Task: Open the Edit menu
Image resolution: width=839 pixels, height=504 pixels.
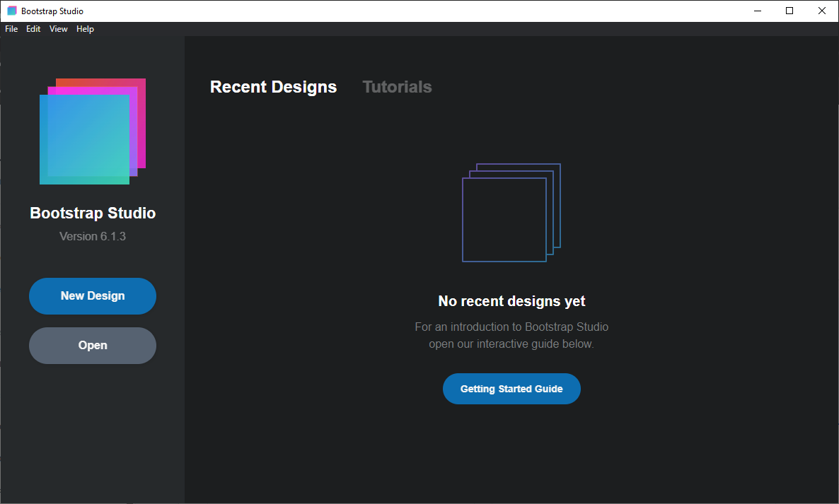Action: point(33,29)
